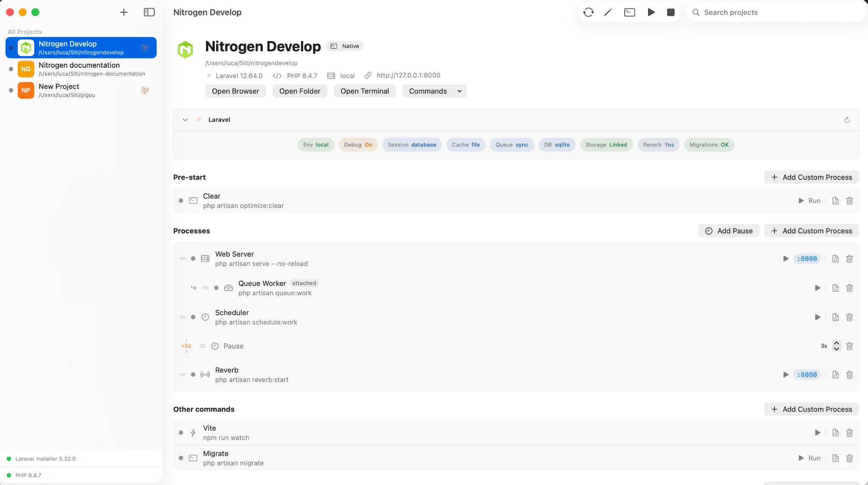
Task: Click the Web Server :8000 port badge
Action: point(807,259)
